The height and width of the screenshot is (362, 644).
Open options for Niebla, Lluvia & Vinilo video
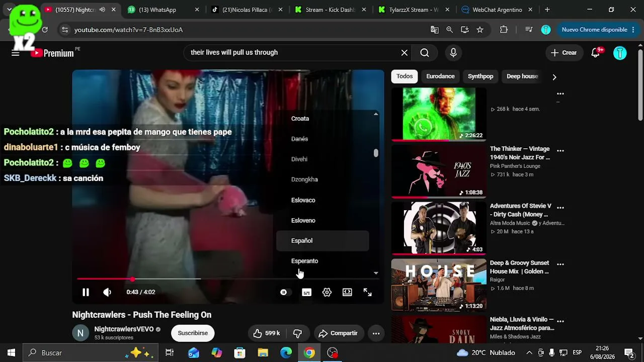pos(560,321)
